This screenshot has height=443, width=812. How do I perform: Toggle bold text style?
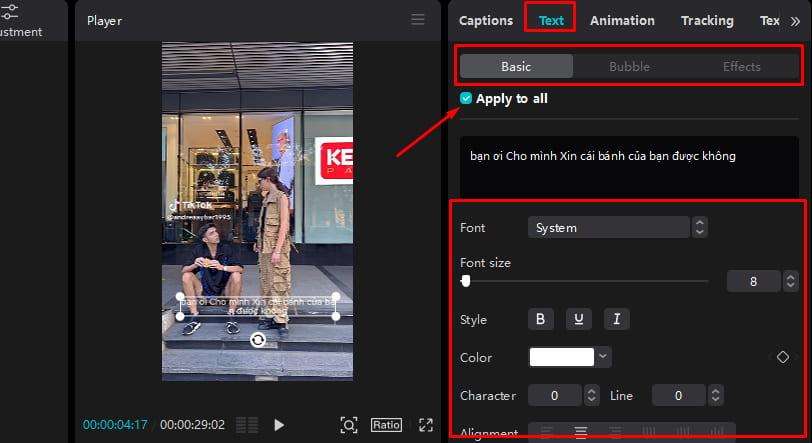541,319
